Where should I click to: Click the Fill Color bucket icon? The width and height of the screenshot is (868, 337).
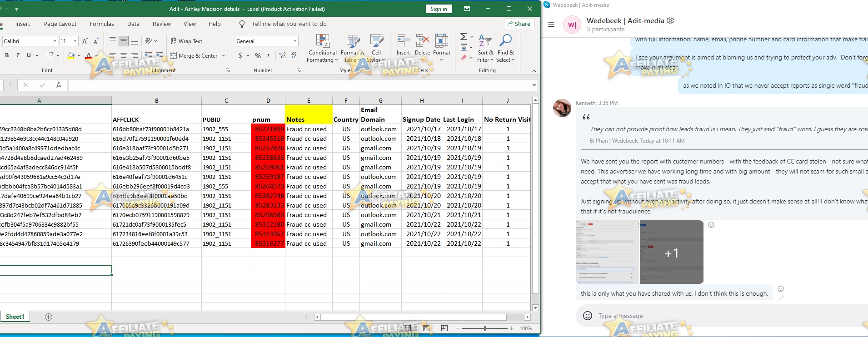click(71, 55)
